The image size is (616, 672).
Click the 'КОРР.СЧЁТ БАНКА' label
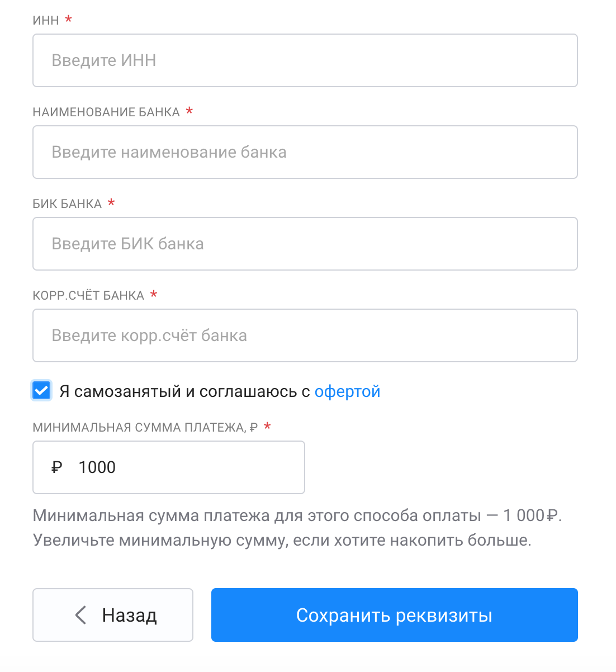(88, 295)
